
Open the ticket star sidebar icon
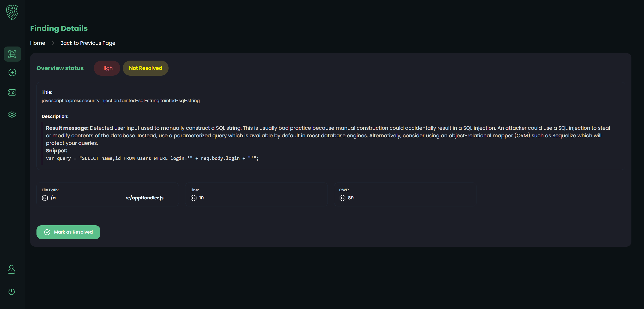12,93
